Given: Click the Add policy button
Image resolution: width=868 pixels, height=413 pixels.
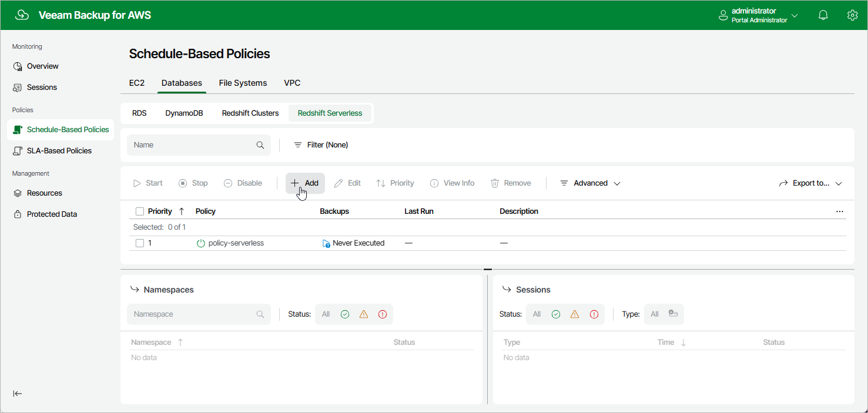Looking at the screenshot, I should (x=305, y=183).
